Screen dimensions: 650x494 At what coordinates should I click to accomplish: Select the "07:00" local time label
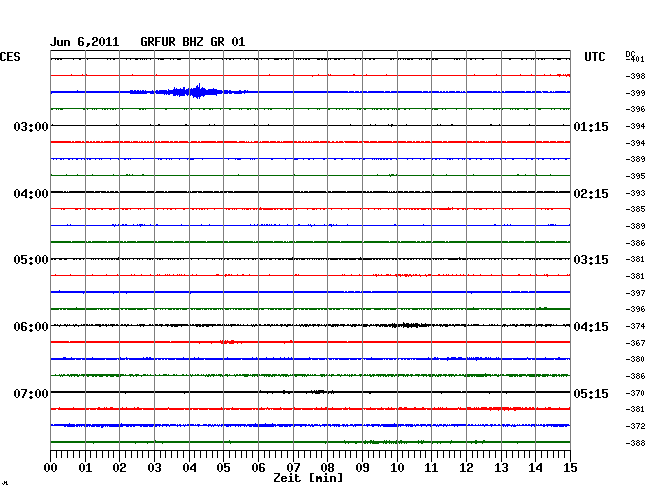click(31, 393)
